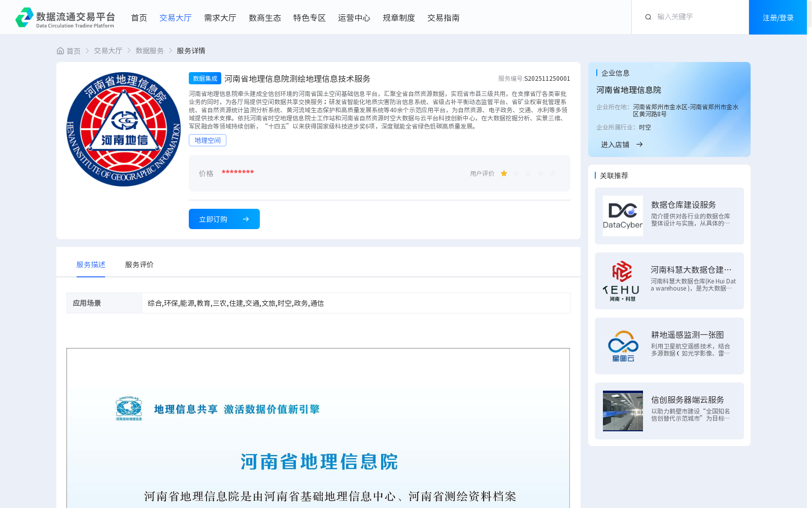
Task: Click the second rating star
Action: coord(516,173)
